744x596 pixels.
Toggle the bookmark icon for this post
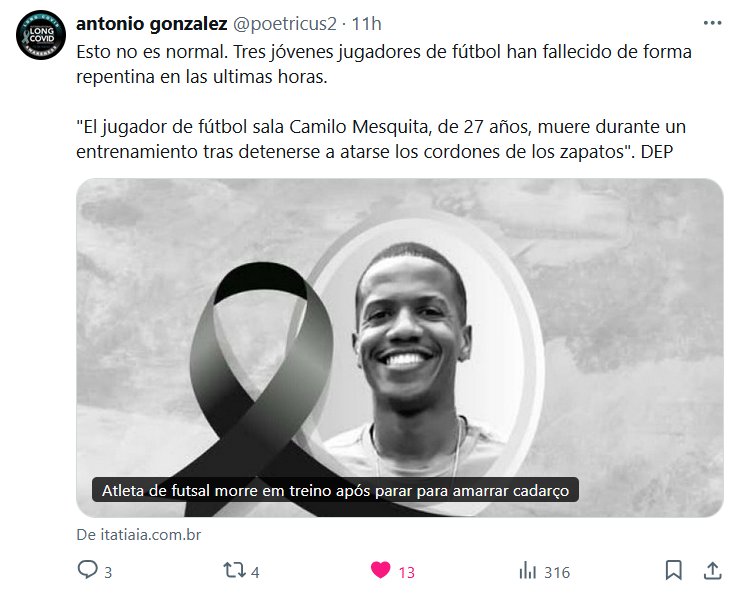coord(673,570)
